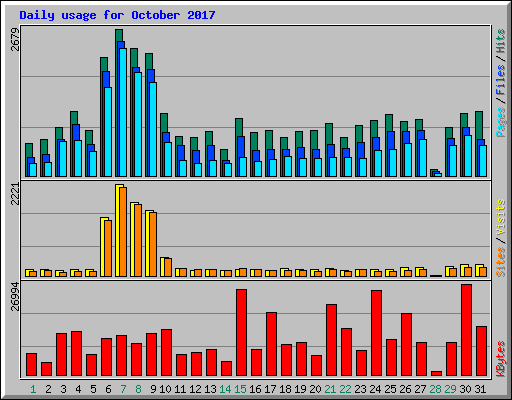Click the 2221 middle axis value
Screen dimensions: 512x400
point(15,194)
